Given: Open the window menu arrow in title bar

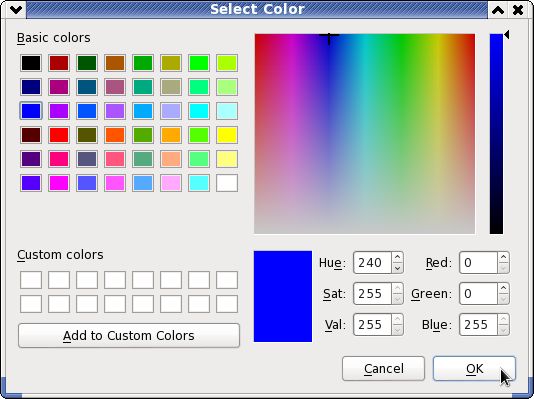Looking at the screenshot, I should (x=16, y=10).
